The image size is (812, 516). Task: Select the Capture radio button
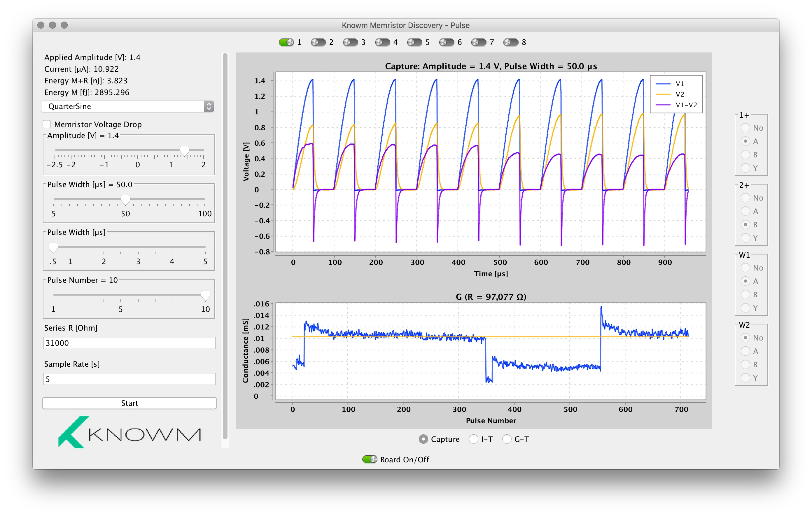point(423,439)
